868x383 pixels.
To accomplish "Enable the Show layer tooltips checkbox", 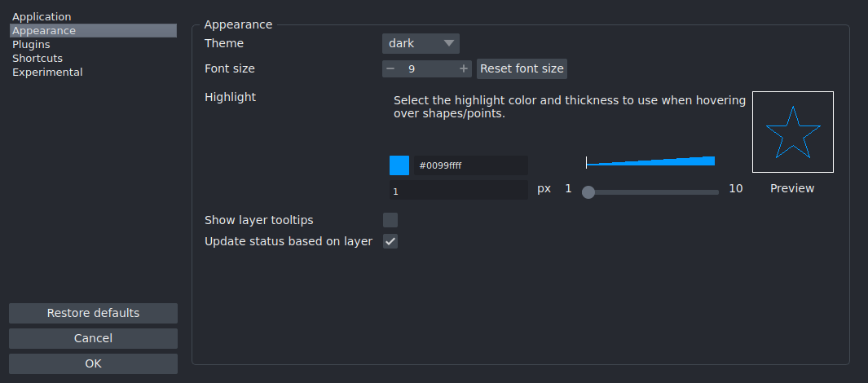I will 390,220.
